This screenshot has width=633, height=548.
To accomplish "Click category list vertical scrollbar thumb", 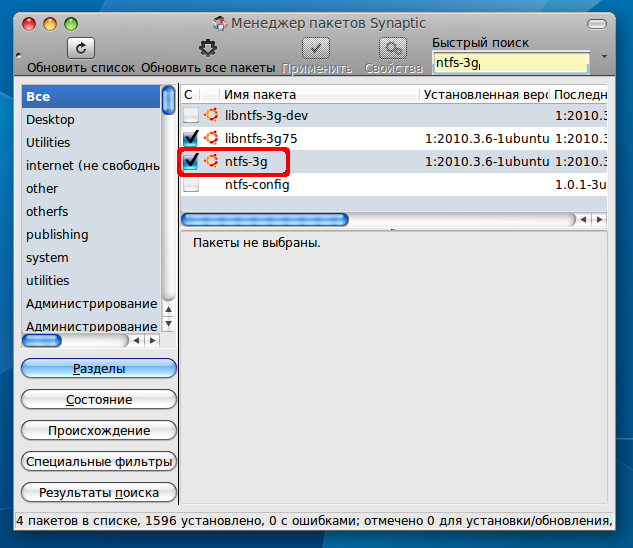I will [x=168, y=100].
